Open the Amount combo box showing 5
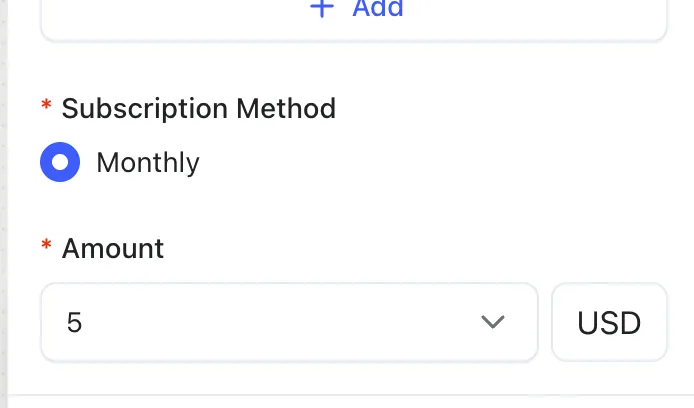This screenshot has height=408, width=694. 289,322
